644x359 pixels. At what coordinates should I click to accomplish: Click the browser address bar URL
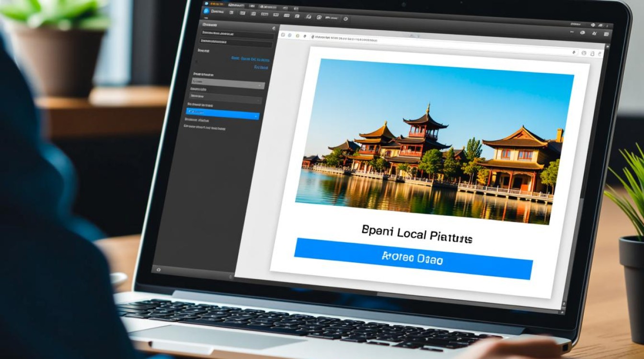tap(345, 37)
